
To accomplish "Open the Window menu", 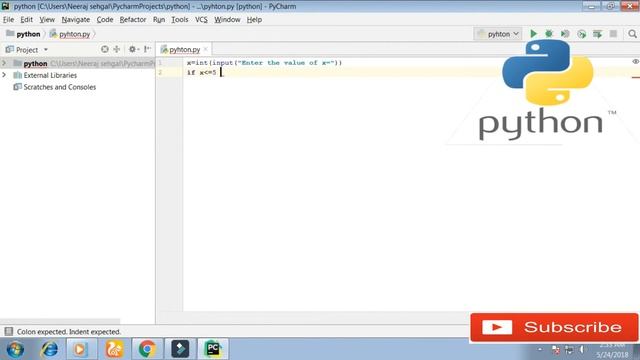I will pos(227,20).
